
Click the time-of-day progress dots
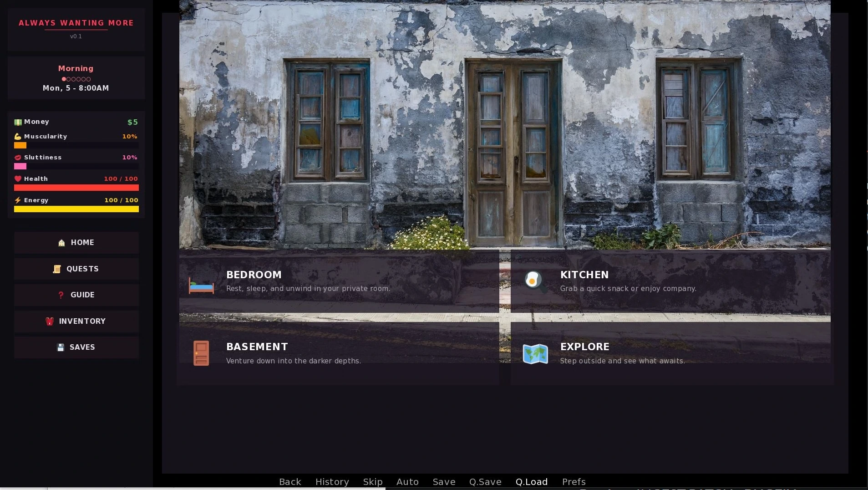[x=76, y=79]
